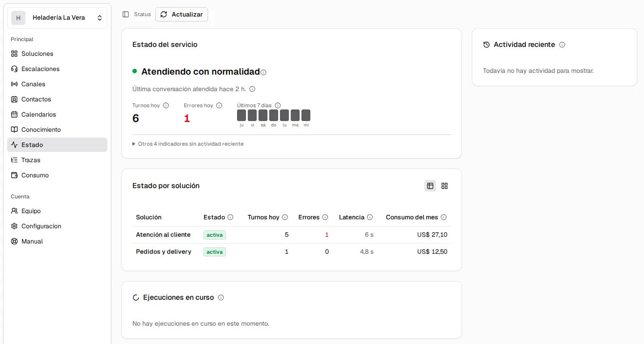Toggle the sidebar panel icon

tap(126, 14)
